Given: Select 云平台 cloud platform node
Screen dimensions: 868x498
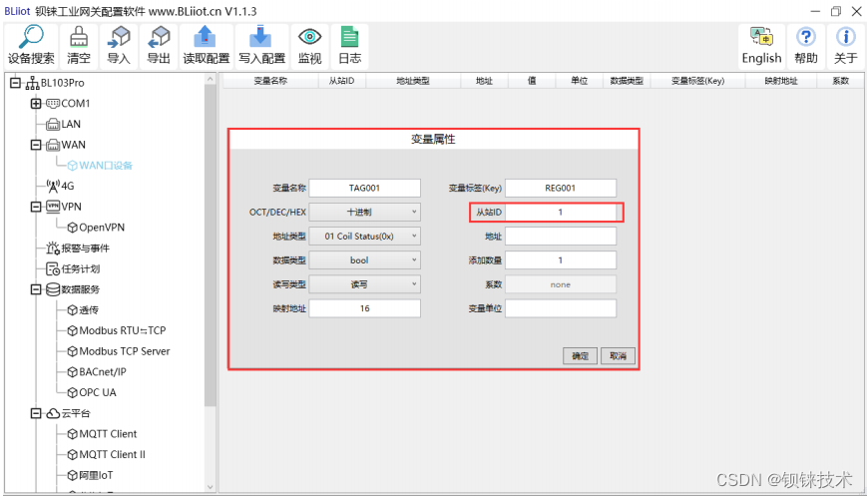Looking at the screenshot, I should click(x=75, y=413).
